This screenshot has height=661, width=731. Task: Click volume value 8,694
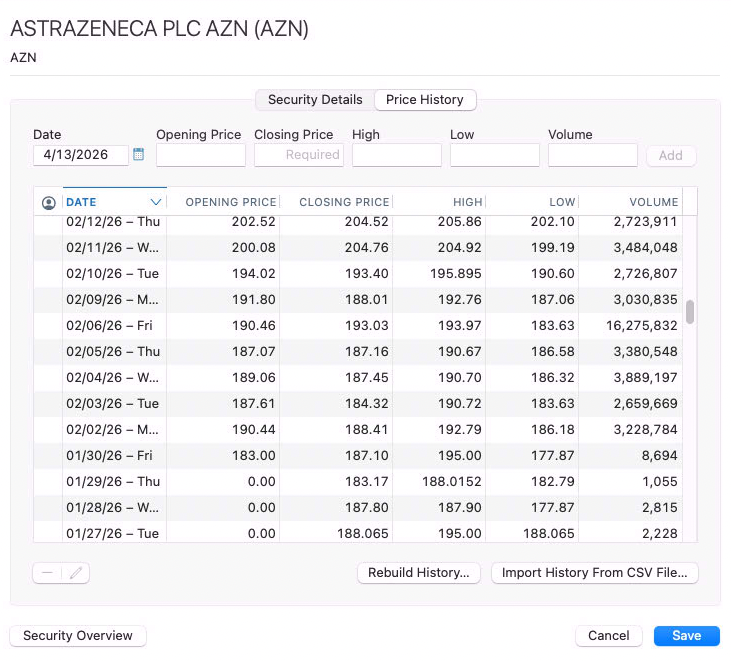click(659, 456)
